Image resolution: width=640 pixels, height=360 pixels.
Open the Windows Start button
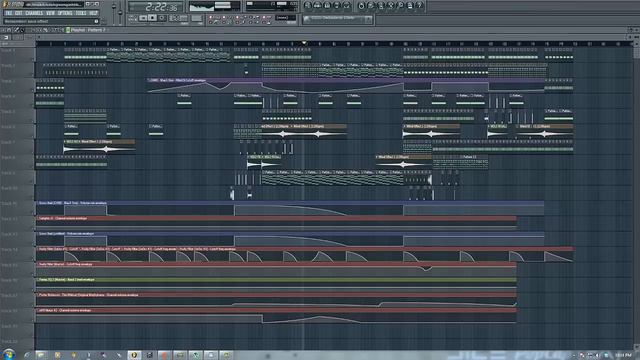coord(8,355)
